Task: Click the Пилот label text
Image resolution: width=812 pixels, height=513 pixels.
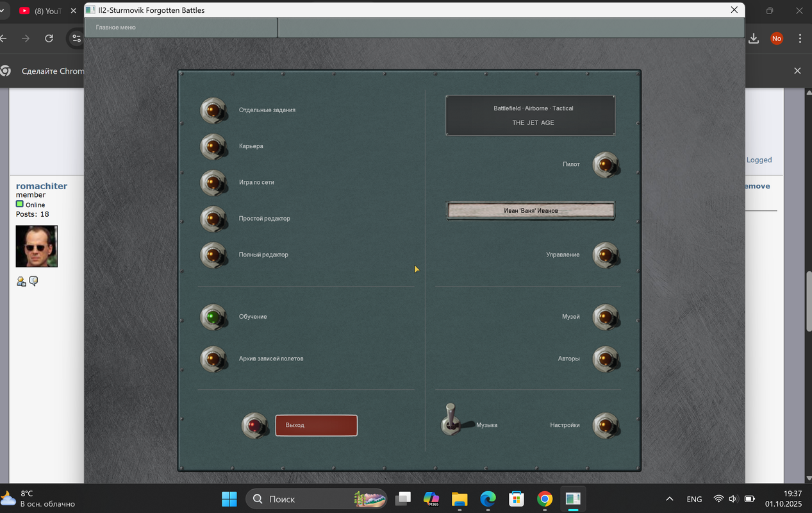Action: click(571, 164)
